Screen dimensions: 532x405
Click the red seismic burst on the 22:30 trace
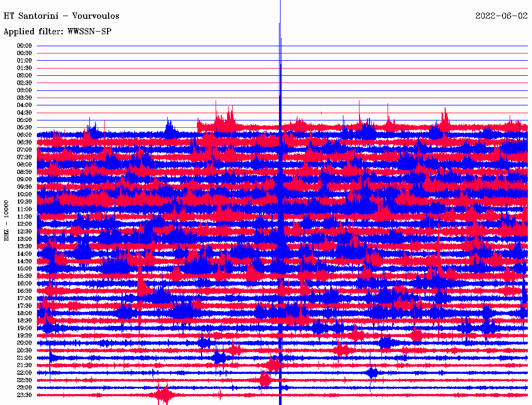(264, 379)
